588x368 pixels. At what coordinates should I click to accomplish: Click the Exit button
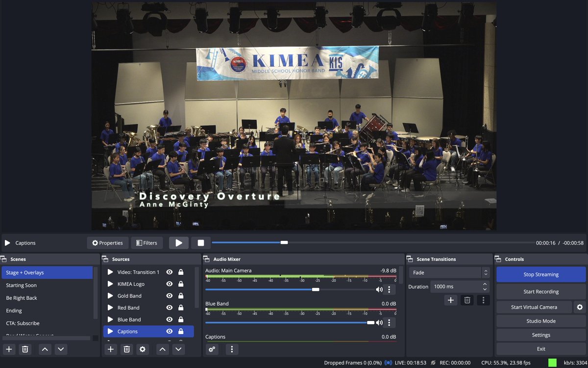(x=541, y=349)
